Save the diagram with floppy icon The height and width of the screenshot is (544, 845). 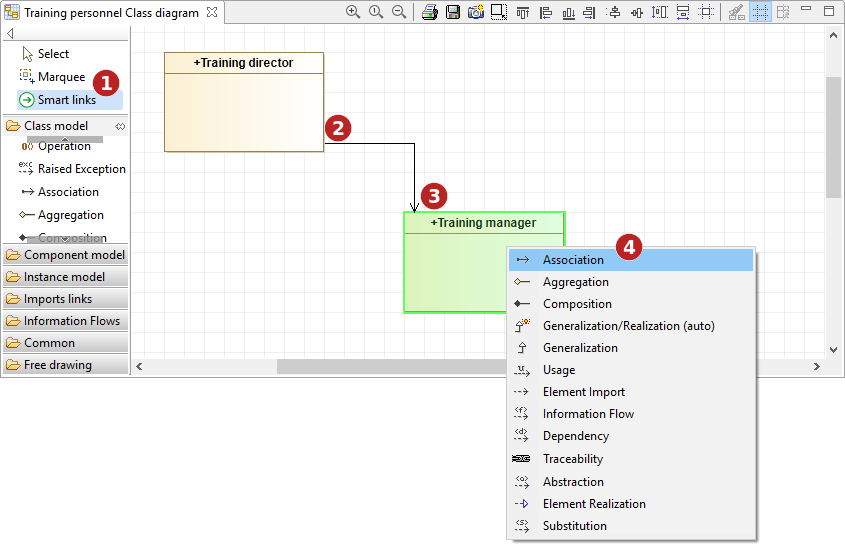coord(453,12)
